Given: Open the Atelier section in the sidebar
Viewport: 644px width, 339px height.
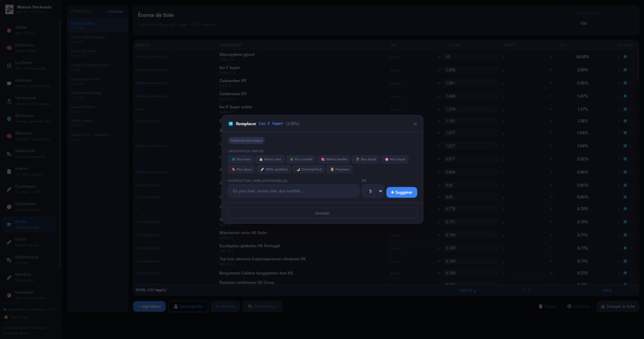Looking at the screenshot, I should pyautogui.click(x=30, y=30).
